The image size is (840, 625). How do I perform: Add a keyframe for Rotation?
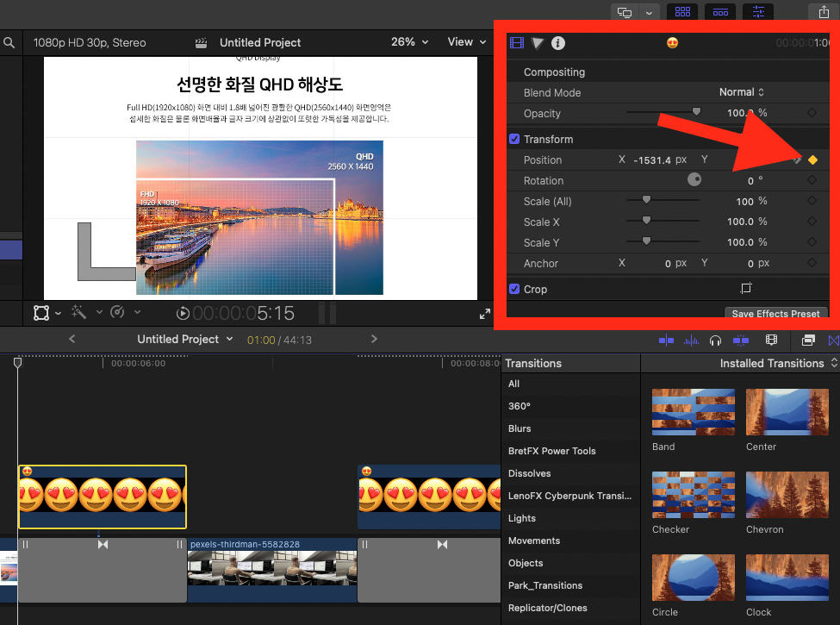(x=812, y=180)
